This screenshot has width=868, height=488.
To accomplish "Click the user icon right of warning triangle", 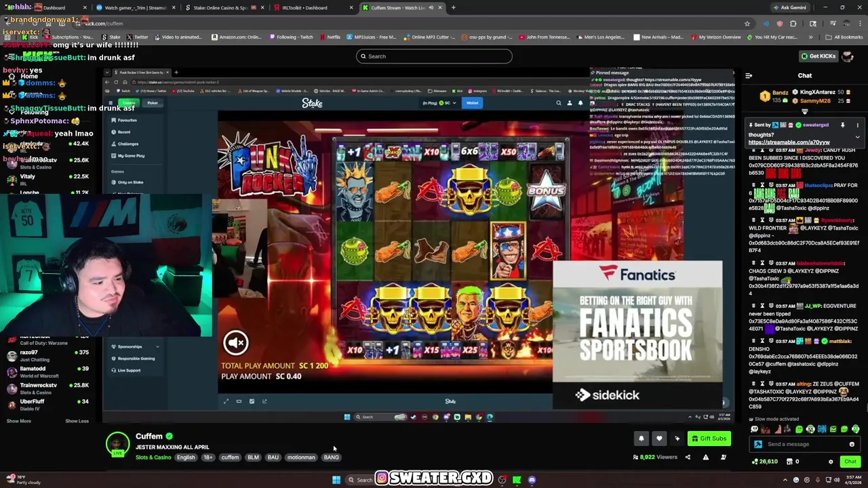I will tap(724, 457).
